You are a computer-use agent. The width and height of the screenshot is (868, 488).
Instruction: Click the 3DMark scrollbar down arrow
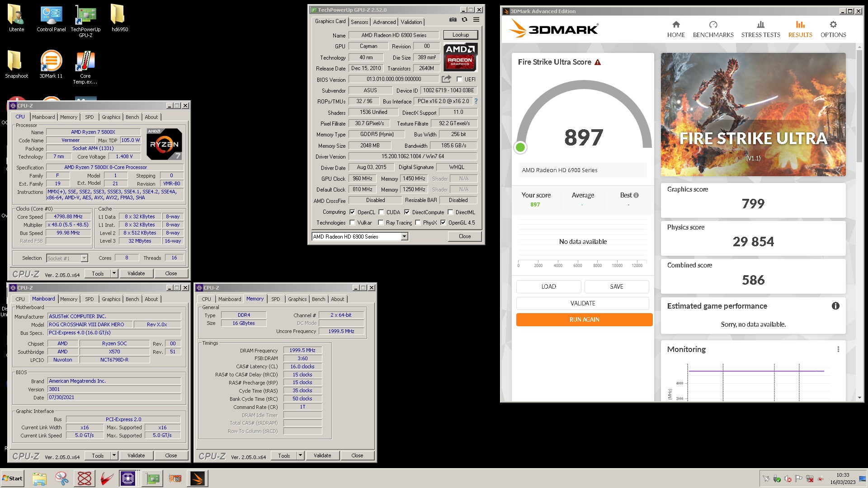[859, 398]
